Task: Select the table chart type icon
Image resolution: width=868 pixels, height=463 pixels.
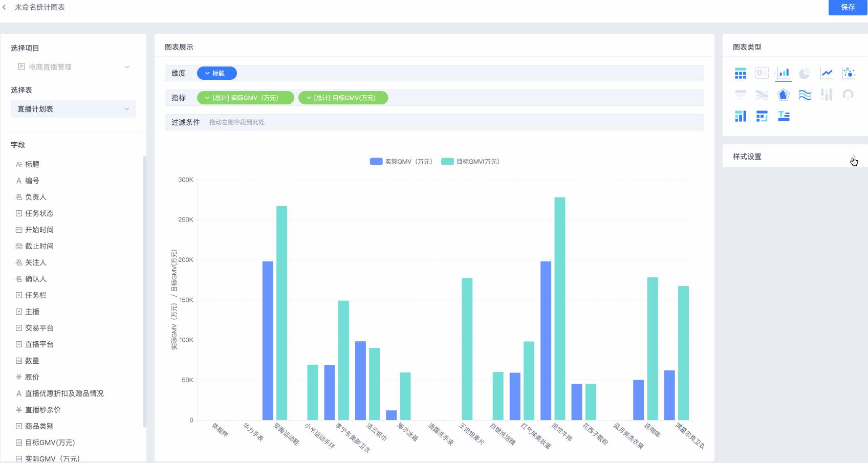Action: click(x=740, y=73)
